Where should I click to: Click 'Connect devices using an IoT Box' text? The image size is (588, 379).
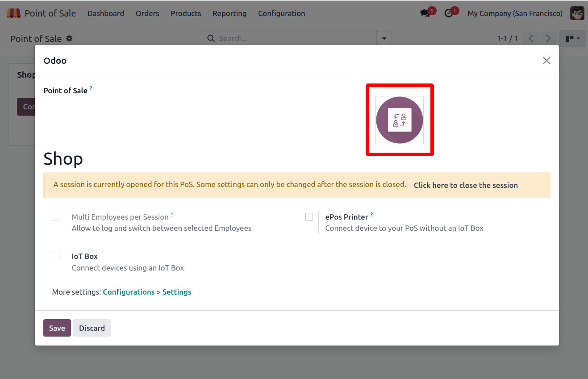click(x=128, y=268)
